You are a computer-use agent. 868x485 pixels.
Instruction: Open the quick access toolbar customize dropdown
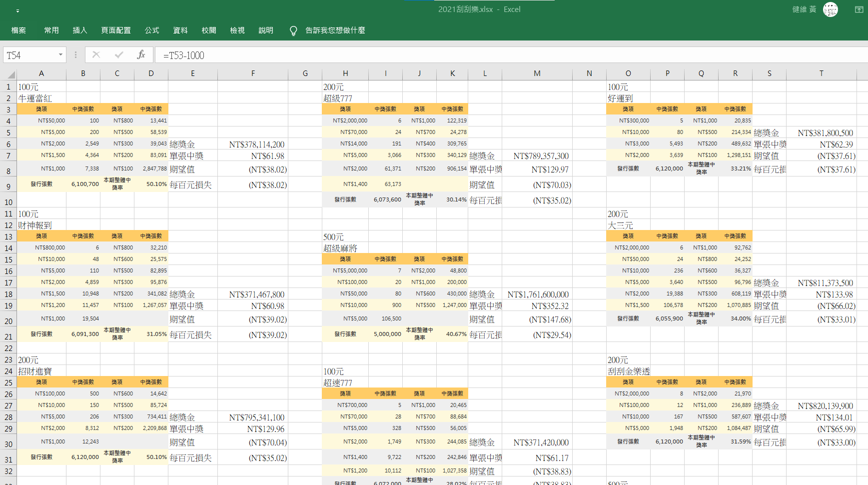click(x=17, y=10)
